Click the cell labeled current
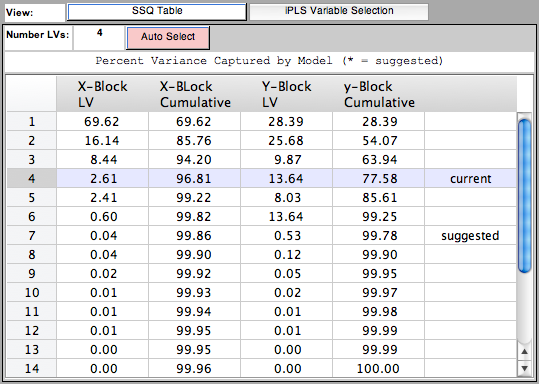The height and width of the screenshot is (384, 539). [x=470, y=178]
